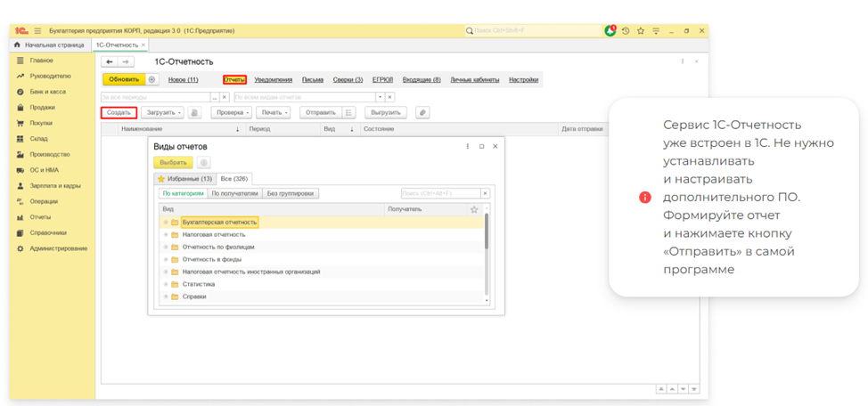Close the 1С-Отчетность tab

pyautogui.click(x=143, y=45)
